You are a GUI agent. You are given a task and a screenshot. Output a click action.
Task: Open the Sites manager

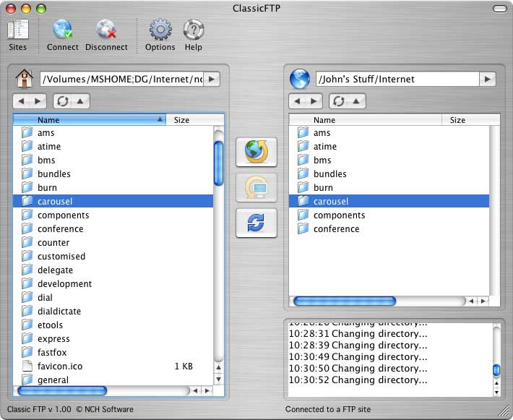coord(18,35)
